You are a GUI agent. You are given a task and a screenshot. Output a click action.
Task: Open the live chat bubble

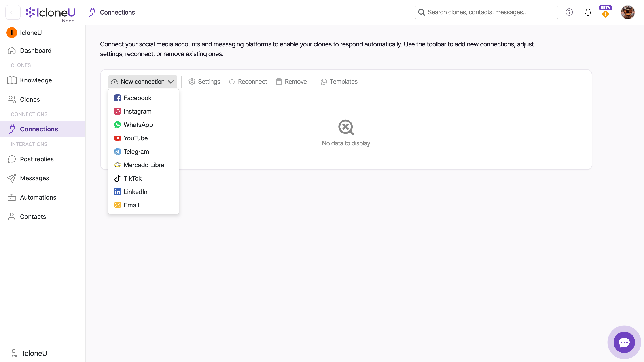click(x=624, y=342)
